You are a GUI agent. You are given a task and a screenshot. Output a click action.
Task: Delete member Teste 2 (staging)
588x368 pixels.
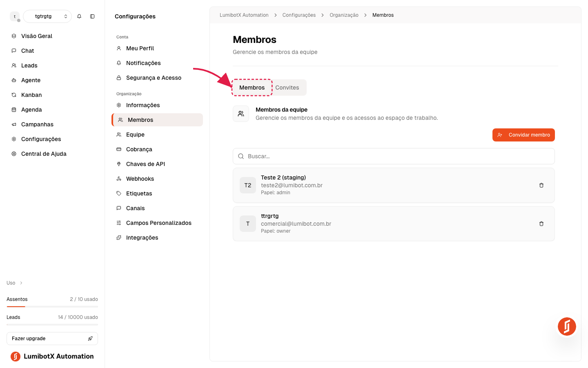click(x=541, y=185)
